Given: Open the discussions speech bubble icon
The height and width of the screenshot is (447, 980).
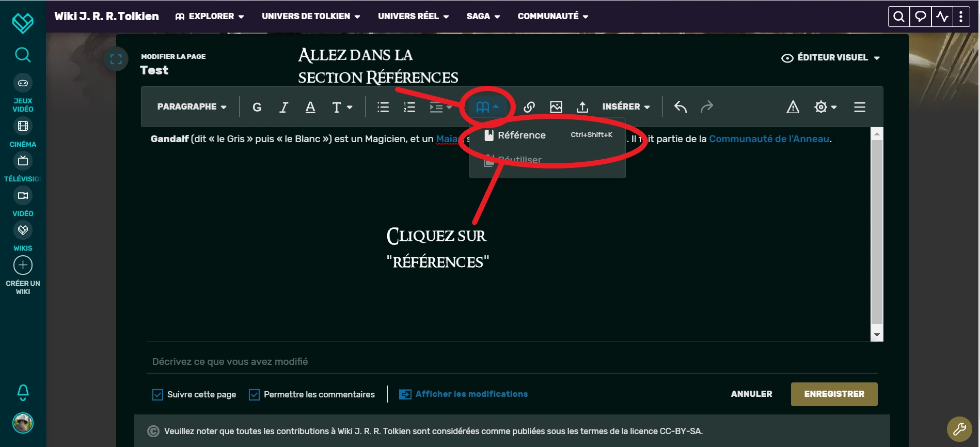Looking at the screenshot, I should tap(920, 17).
